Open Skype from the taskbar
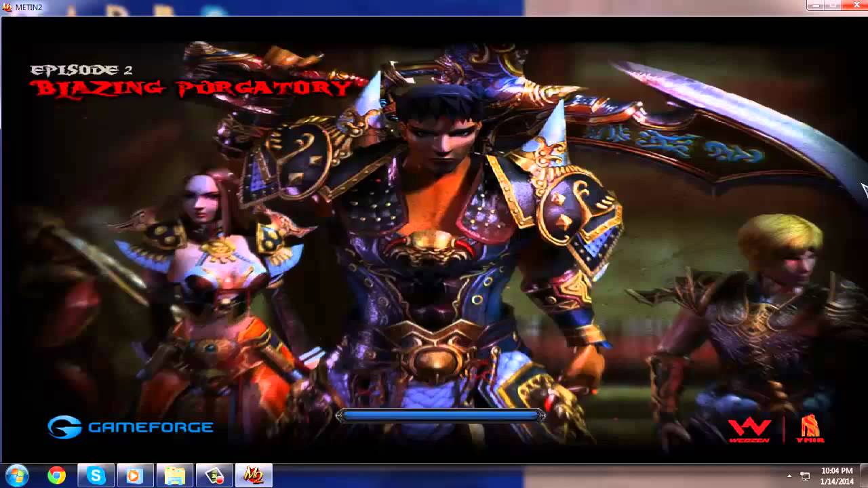The height and width of the screenshot is (488, 868). (x=96, y=476)
